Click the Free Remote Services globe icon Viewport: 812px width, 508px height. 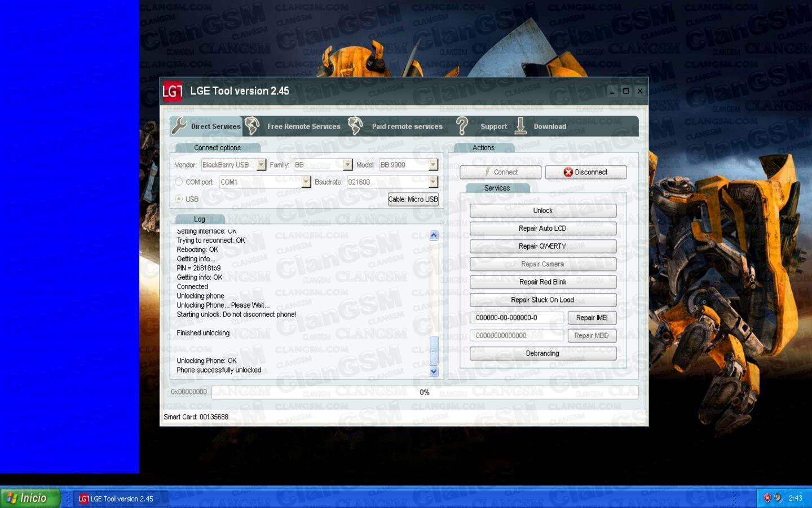click(252, 126)
